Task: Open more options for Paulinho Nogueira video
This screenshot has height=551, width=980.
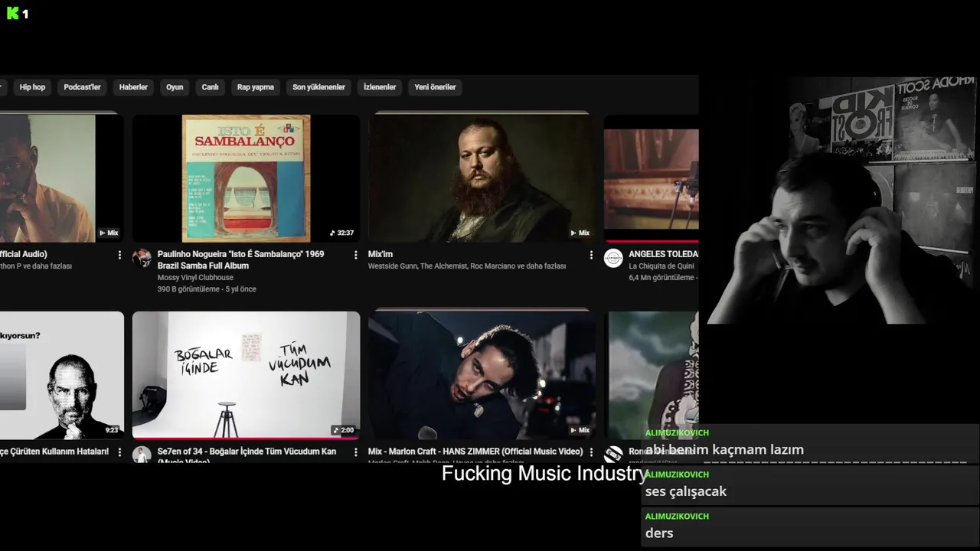Action: [355, 255]
